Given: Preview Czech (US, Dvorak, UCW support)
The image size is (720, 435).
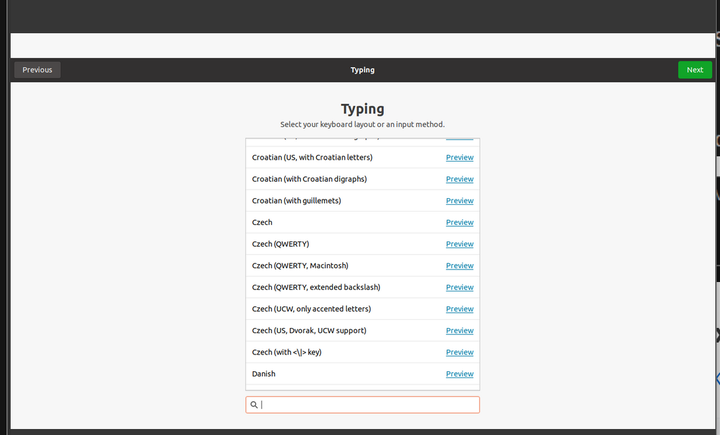Looking at the screenshot, I should 459,331.
